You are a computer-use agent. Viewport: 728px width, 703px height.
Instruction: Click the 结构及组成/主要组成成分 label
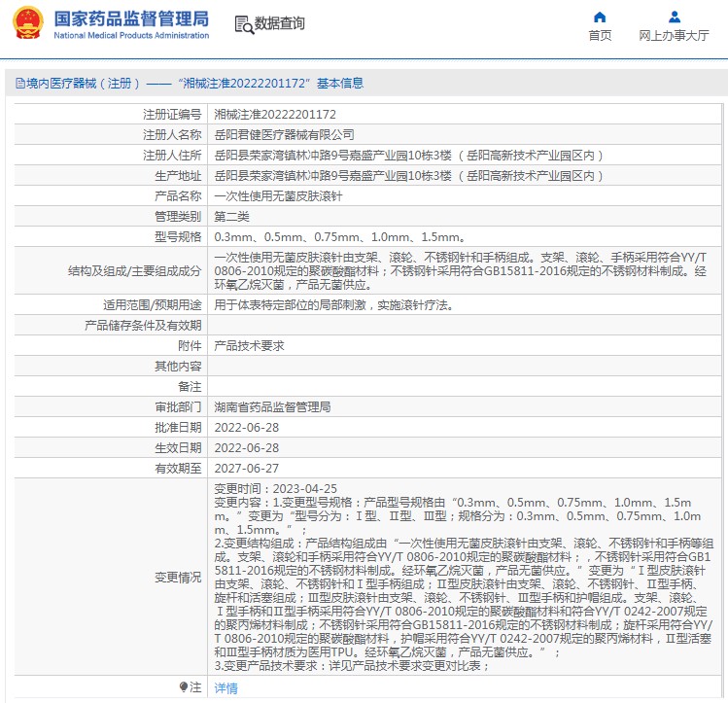click(135, 270)
